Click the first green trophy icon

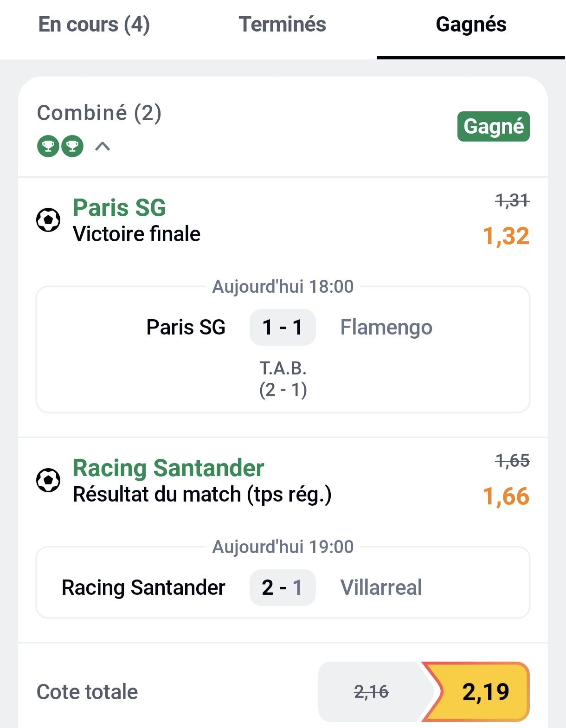coord(48,147)
